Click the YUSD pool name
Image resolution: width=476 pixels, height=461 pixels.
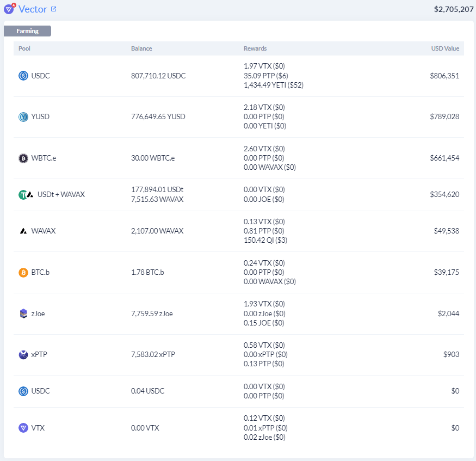point(40,116)
